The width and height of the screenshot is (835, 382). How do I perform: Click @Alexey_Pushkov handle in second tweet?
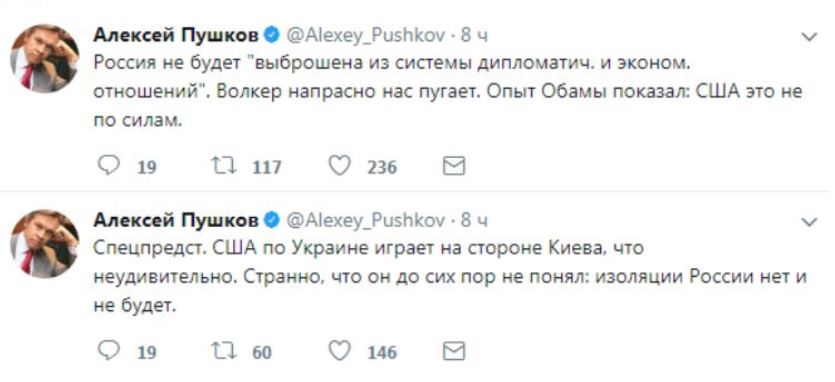(366, 220)
